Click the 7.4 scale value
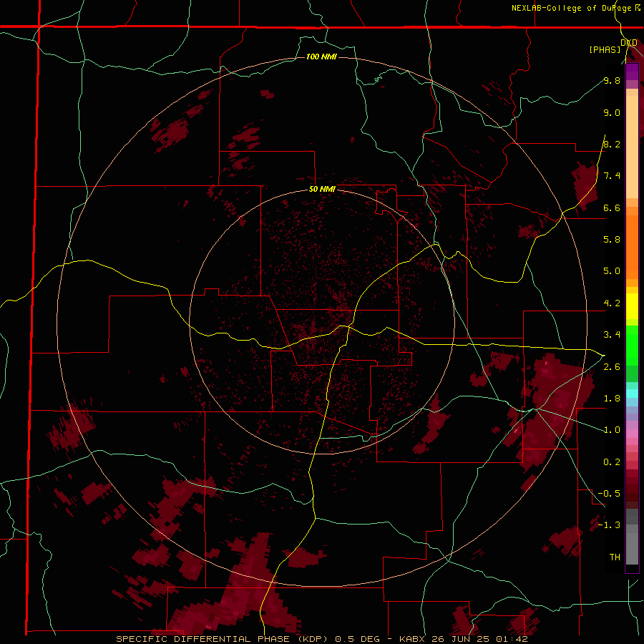 pyautogui.click(x=612, y=176)
